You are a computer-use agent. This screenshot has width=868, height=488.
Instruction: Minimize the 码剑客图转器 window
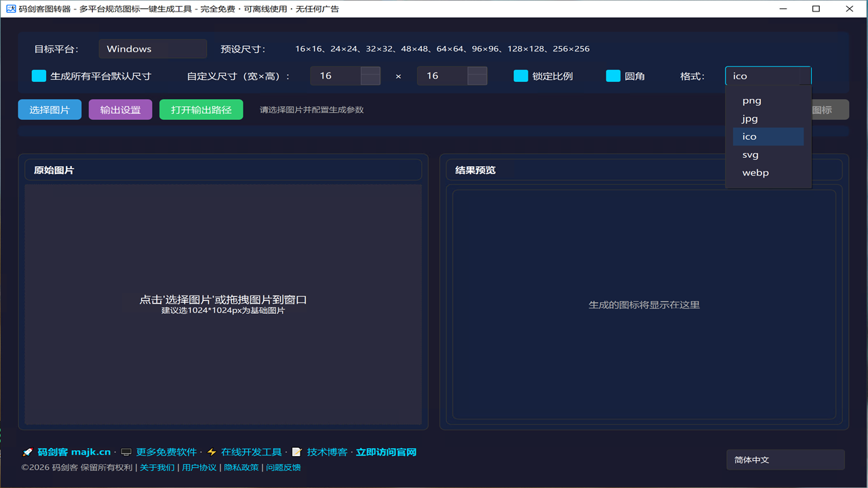click(783, 9)
